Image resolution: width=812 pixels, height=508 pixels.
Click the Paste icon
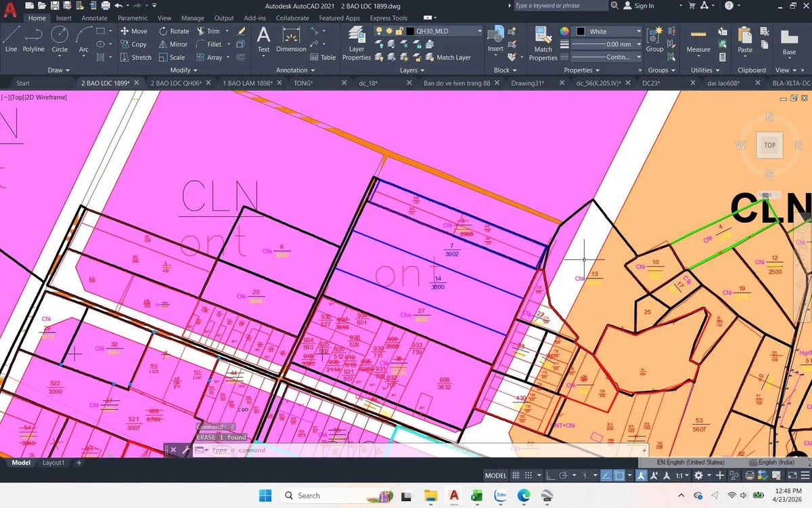[745, 39]
